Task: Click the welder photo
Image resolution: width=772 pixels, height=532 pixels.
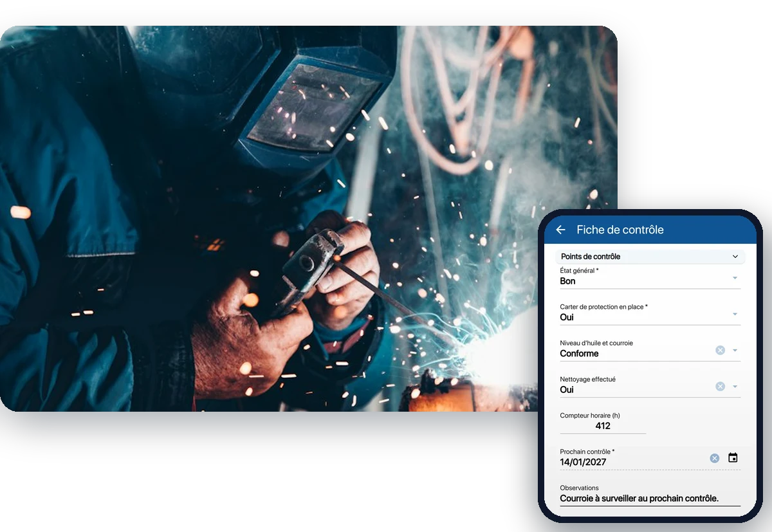Action: (x=308, y=219)
